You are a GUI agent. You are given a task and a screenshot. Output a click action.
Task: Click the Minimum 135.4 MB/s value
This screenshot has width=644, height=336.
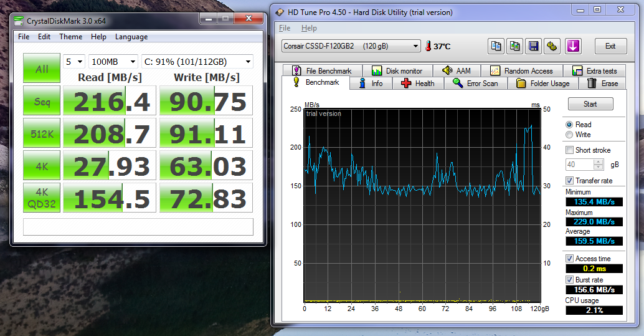tap(594, 201)
